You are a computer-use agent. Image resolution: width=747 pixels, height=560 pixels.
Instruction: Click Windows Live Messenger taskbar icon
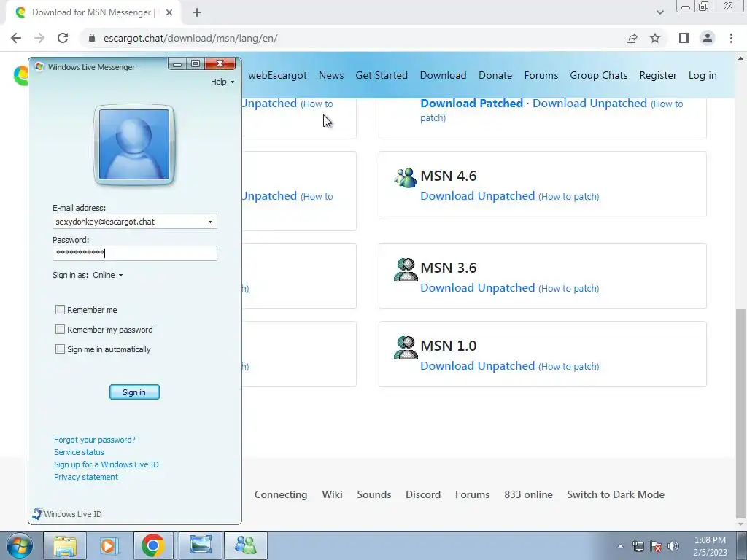(246, 545)
